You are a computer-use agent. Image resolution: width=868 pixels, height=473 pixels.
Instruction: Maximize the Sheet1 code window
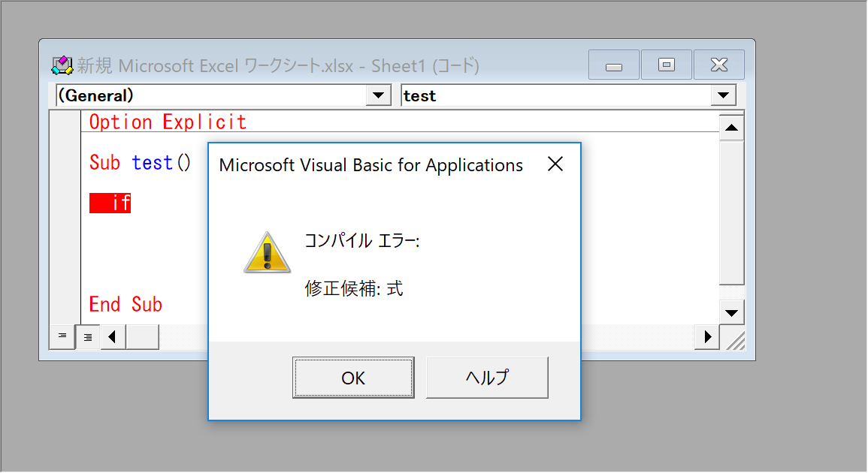coord(666,65)
